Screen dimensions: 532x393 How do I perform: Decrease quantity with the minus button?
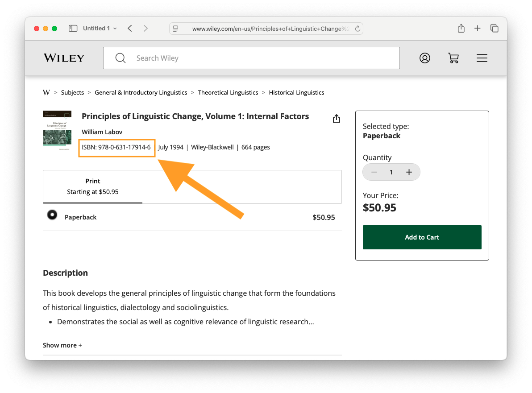coord(374,172)
